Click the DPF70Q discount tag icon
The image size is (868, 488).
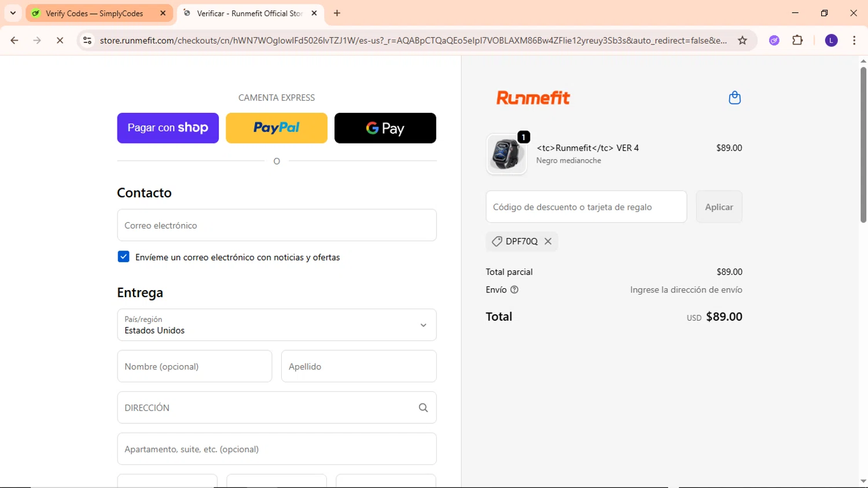click(x=496, y=241)
